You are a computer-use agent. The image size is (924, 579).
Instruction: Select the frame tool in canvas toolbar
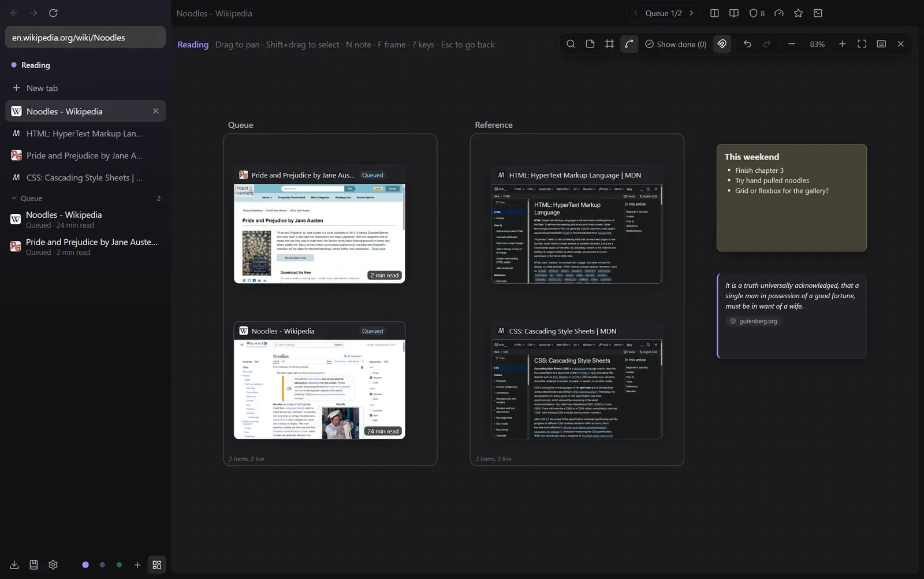coord(609,44)
